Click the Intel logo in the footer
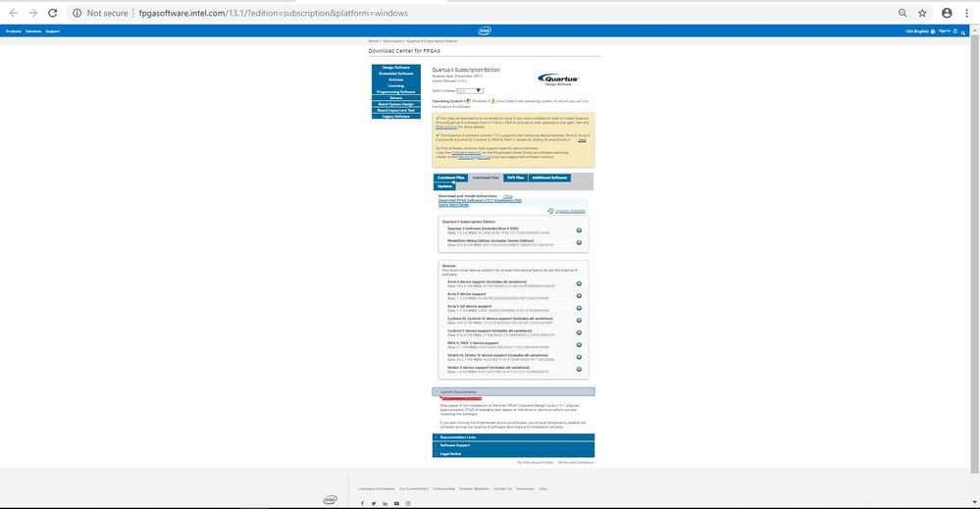The width and height of the screenshot is (980, 509). [330, 499]
